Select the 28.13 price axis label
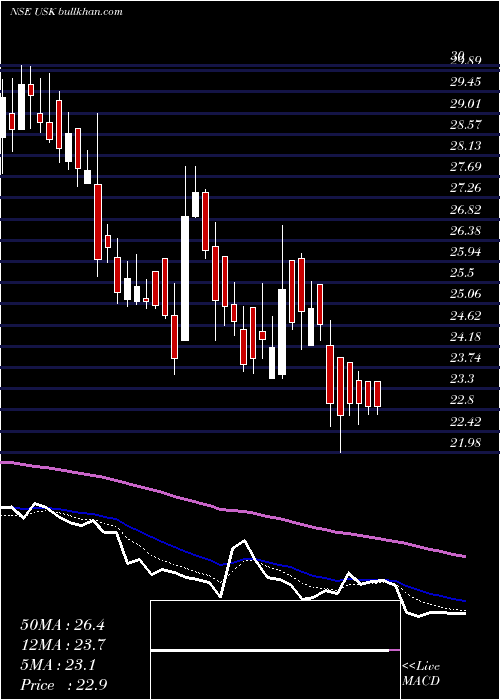This screenshot has width=500, height=700. [466, 146]
